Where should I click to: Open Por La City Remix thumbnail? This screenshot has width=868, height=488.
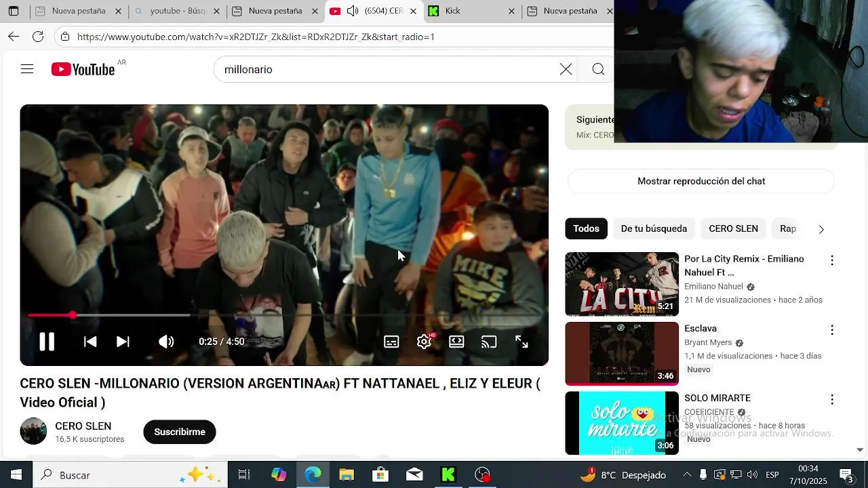[x=622, y=284]
